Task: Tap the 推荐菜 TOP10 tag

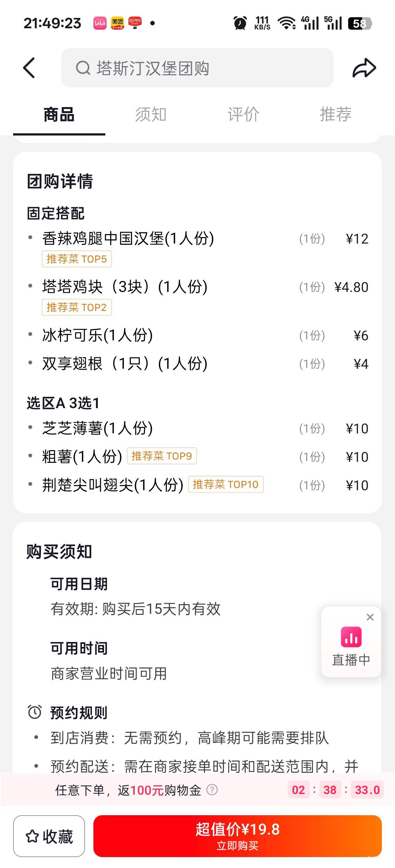Action: point(226,484)
